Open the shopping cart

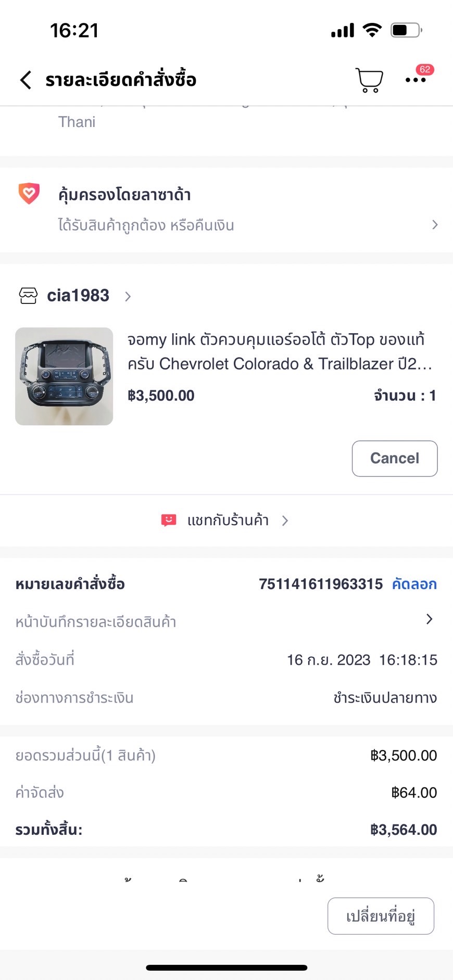point(369,80)
